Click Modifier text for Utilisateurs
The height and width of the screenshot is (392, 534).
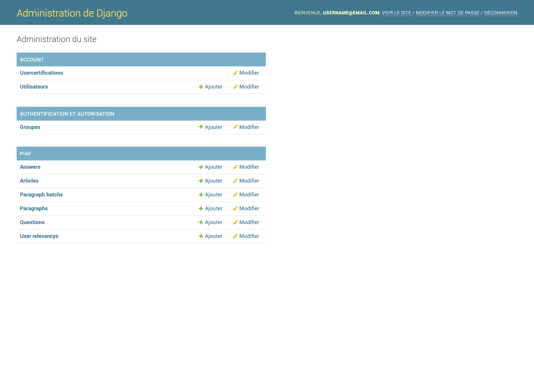(249, 87)
